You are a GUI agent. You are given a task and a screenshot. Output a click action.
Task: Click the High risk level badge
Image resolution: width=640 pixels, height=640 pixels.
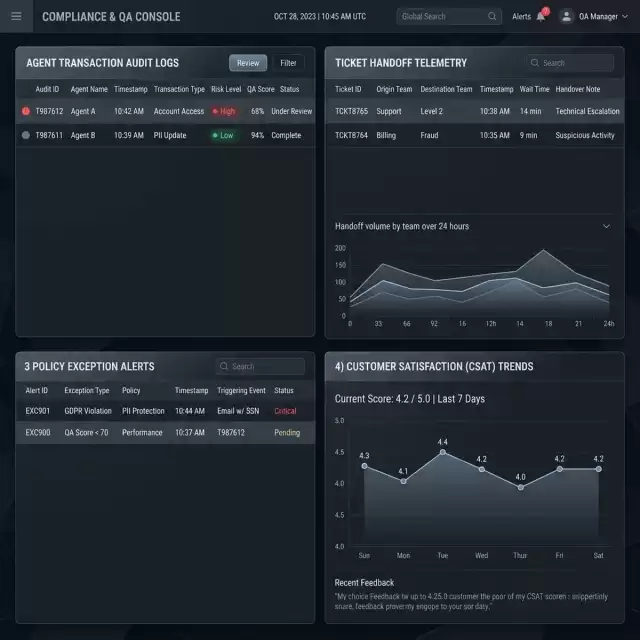tap(224, 111)
